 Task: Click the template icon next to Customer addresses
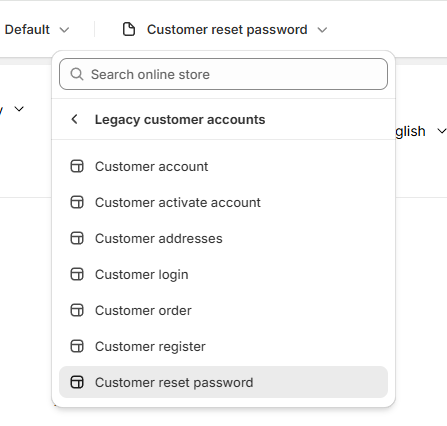coord(77,238)
